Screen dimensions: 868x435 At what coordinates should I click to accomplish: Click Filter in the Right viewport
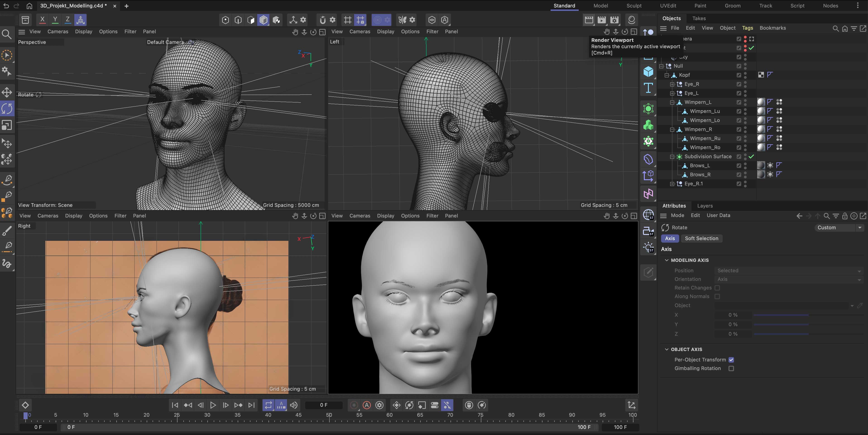point(120,216)
